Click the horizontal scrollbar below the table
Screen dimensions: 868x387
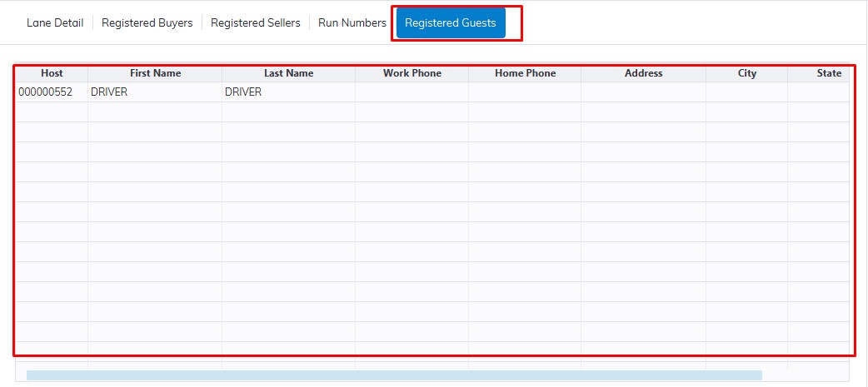pos(394,375)
